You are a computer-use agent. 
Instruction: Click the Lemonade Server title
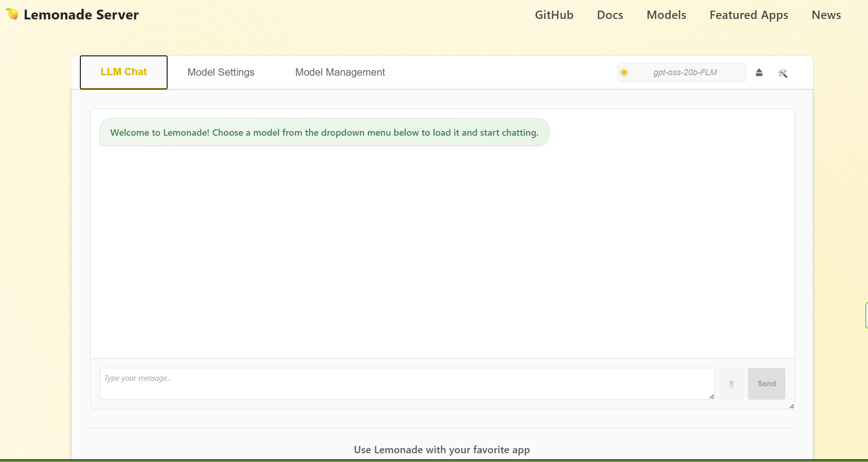click(x=81, y=15)
